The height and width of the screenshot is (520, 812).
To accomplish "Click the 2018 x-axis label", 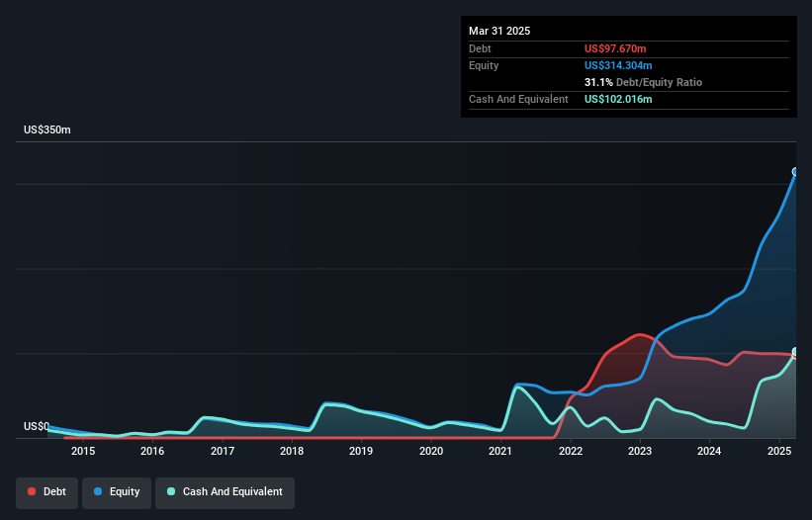I will coord(292,451).
